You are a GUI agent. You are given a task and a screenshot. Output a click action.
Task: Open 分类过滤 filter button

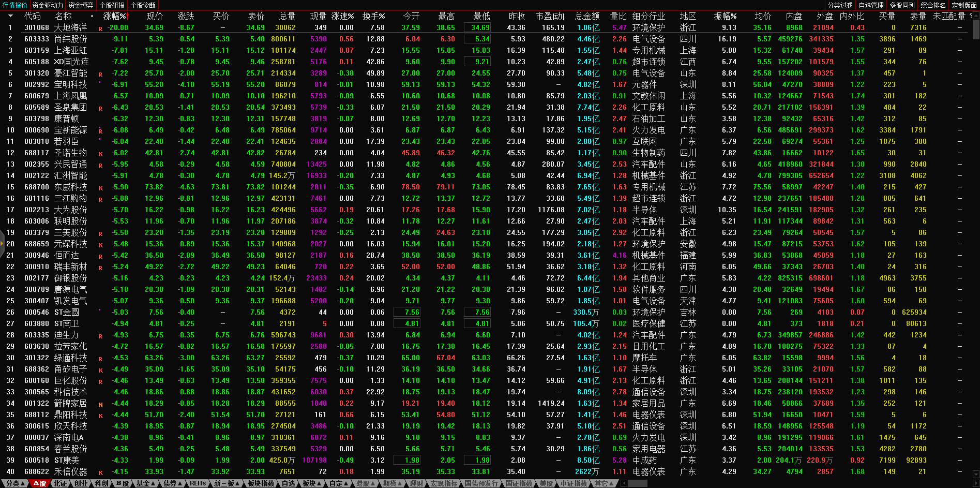[x=840, y=5]
